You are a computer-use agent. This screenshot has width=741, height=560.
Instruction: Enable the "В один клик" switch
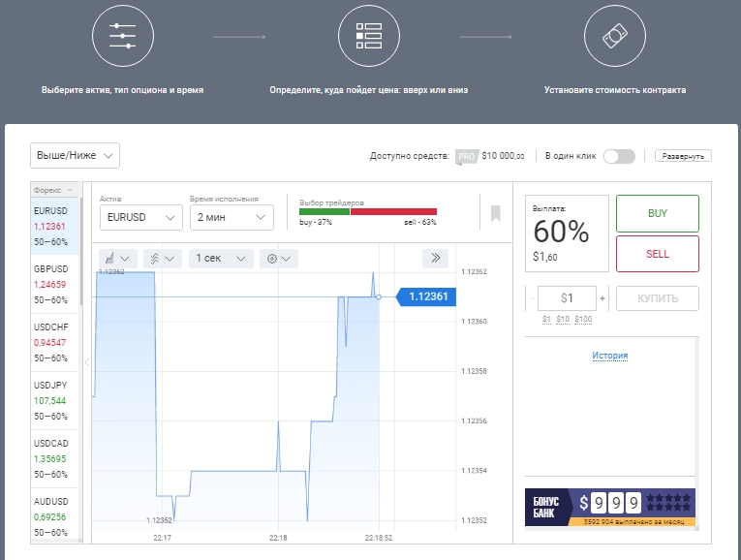click(x=618, y=156)
